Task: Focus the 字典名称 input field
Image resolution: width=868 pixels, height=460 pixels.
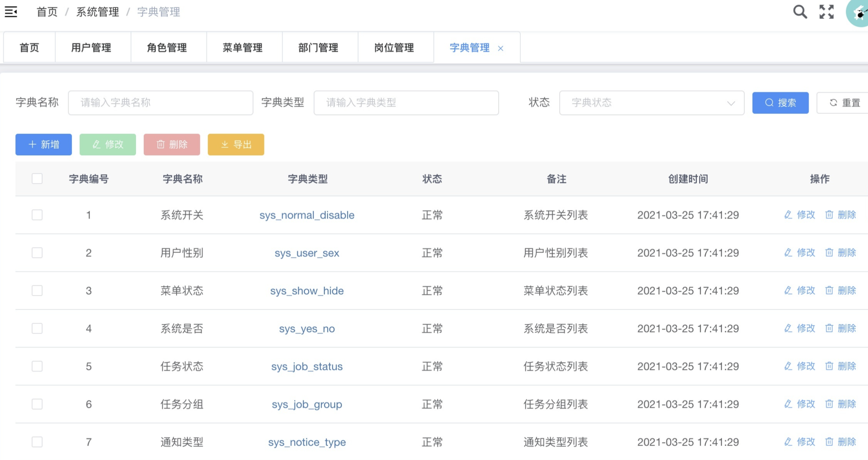Action: [161, 103]
